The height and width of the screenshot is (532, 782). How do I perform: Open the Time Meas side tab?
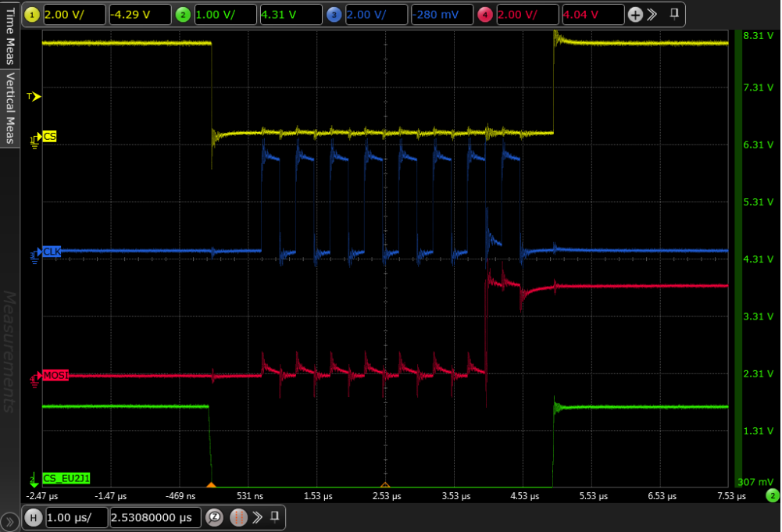click(10, 35)
